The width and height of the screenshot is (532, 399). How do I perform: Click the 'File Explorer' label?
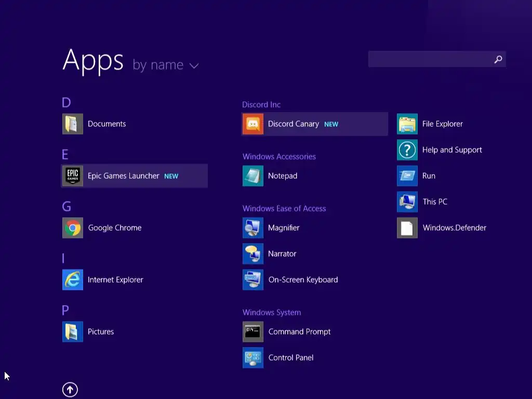point(443,124)
